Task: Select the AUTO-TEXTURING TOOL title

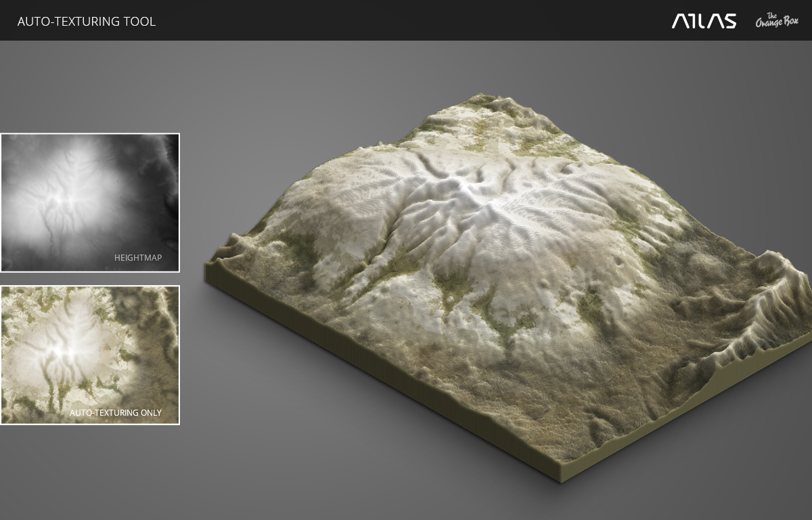Action: pos(87,21)
